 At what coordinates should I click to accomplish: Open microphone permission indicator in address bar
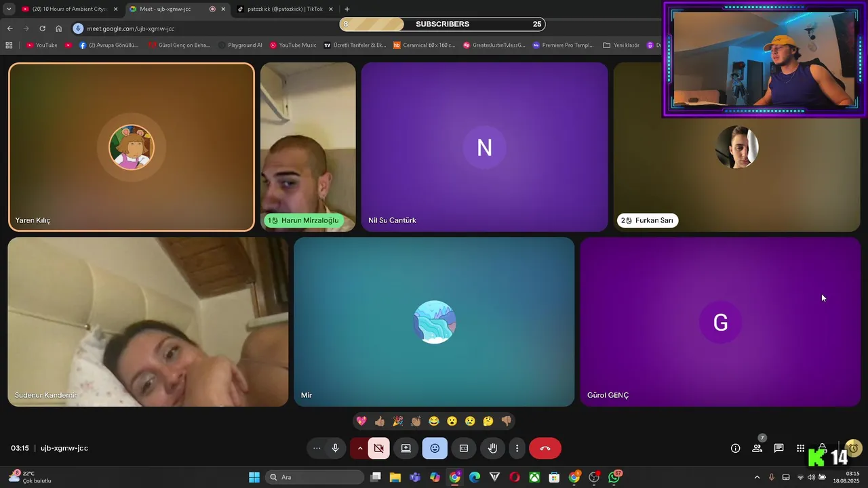click(78, 28)
